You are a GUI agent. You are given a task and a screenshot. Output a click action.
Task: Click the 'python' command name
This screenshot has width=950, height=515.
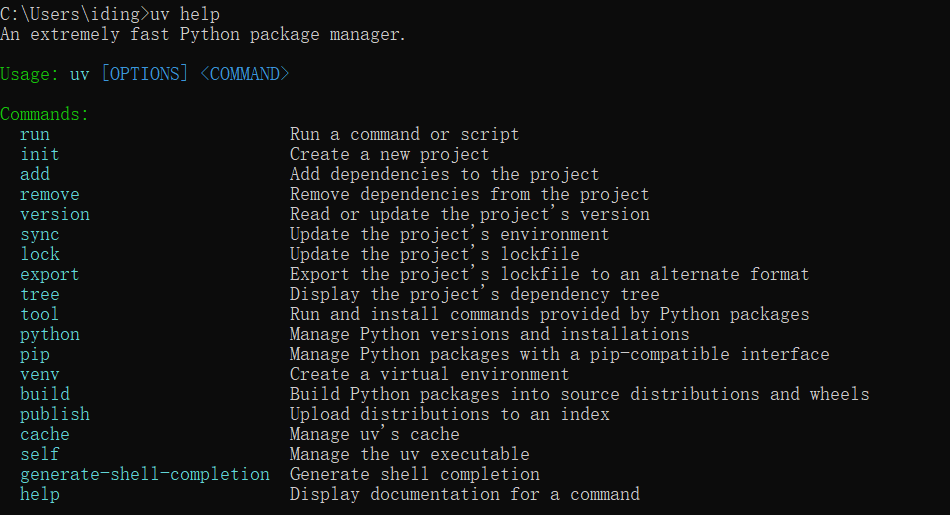click(50, 334)
